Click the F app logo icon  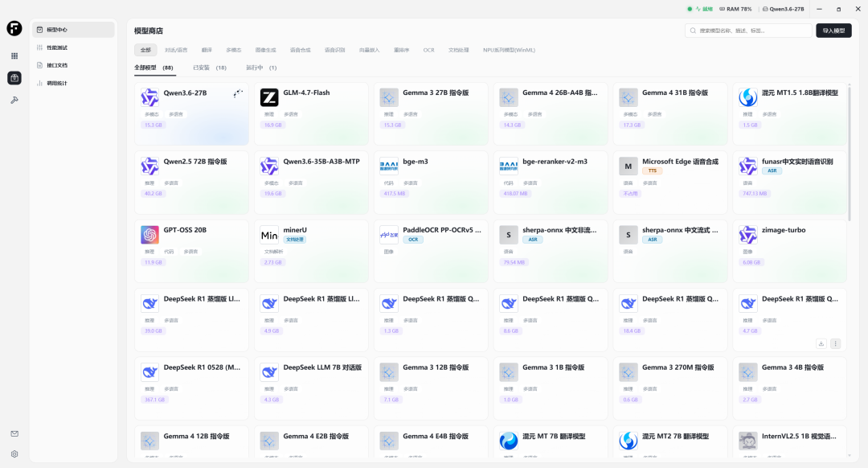point(14,28)
